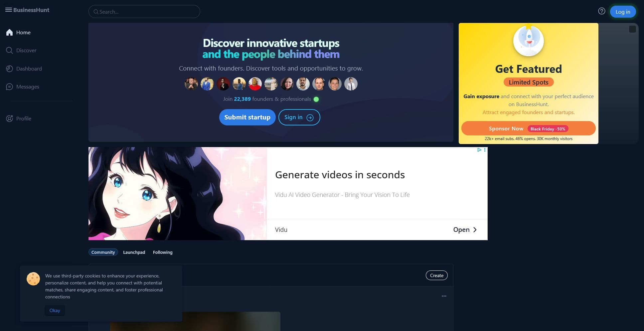644x331 pixels.
Task: Switch to the Following tab
Action: pos(163,252)
